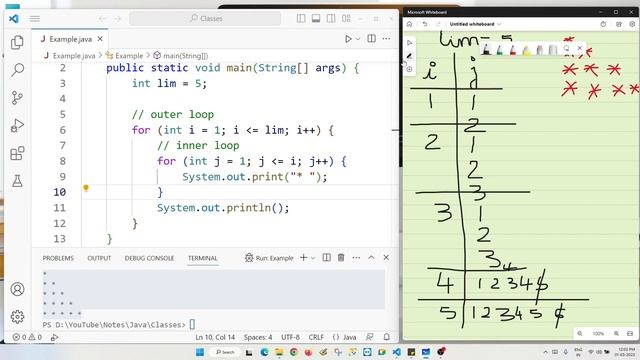Click CRLF end-of-line setting
Viewport: 640px width, 360px height.
click(316, 337)
